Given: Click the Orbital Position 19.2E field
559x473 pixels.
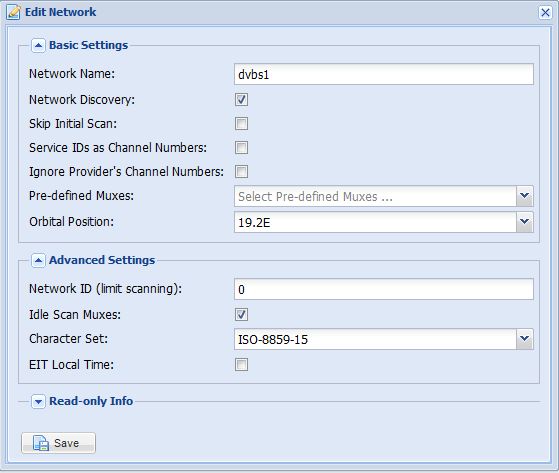Looking at the screenshot, I should [375, 222].
